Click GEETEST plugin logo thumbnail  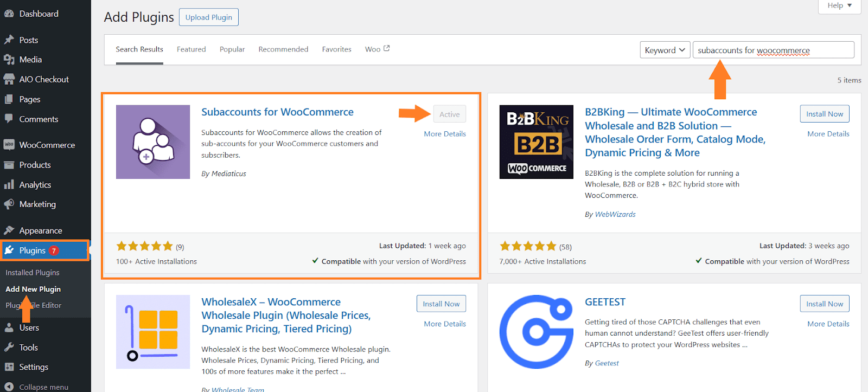(537, 332)
